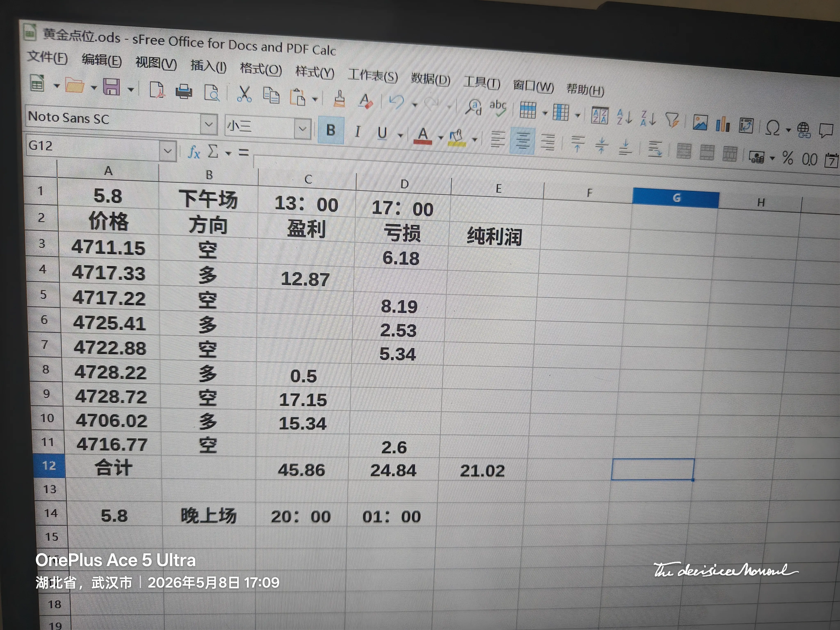Toggle align-top vertical alignment
Image resolution: width=840 pixels, height=630 pixels.
click(577, 144)
